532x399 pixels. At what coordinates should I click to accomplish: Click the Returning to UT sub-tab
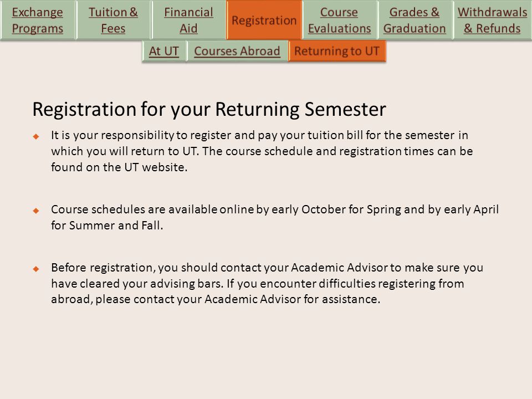tap(337, 51)
